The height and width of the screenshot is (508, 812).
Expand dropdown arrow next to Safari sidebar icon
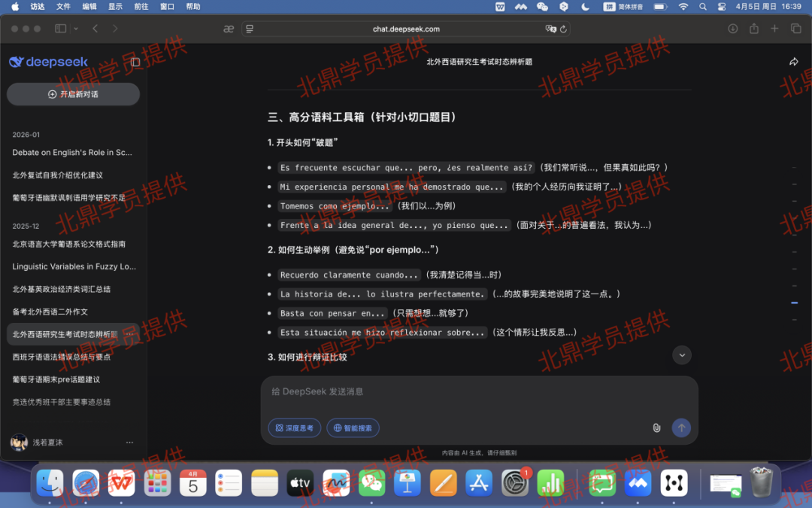pyautogui.click(x=76, y=29)
